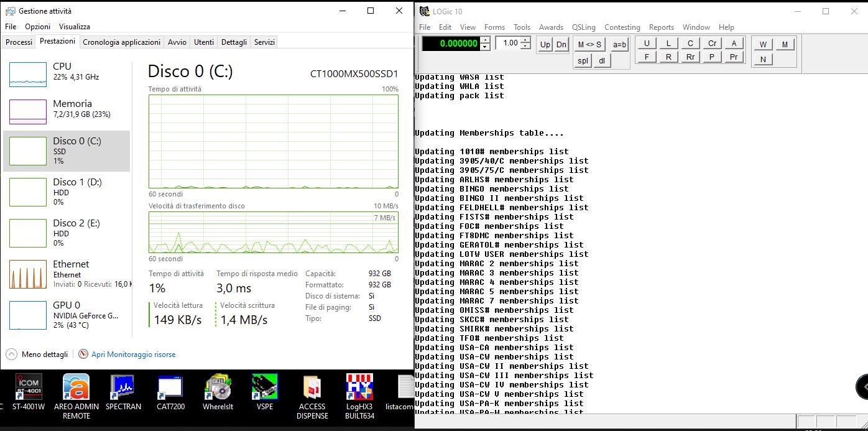868x431 pixels.
Task: Click the AREO ADMIN REMOTE desktop icon
Action: click(76, 387)
